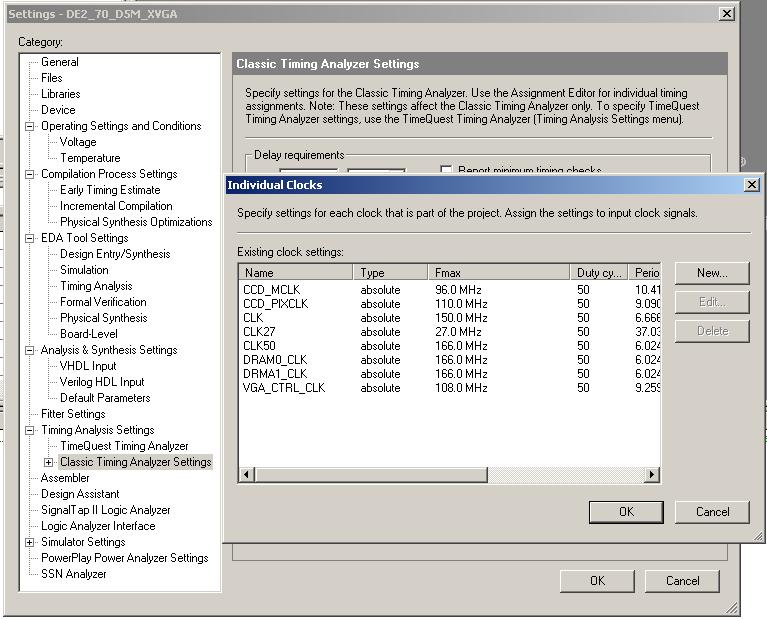Collapse Operating Settings and Conditions node
This screenshot has height=620, width=767.
(30, 126)
